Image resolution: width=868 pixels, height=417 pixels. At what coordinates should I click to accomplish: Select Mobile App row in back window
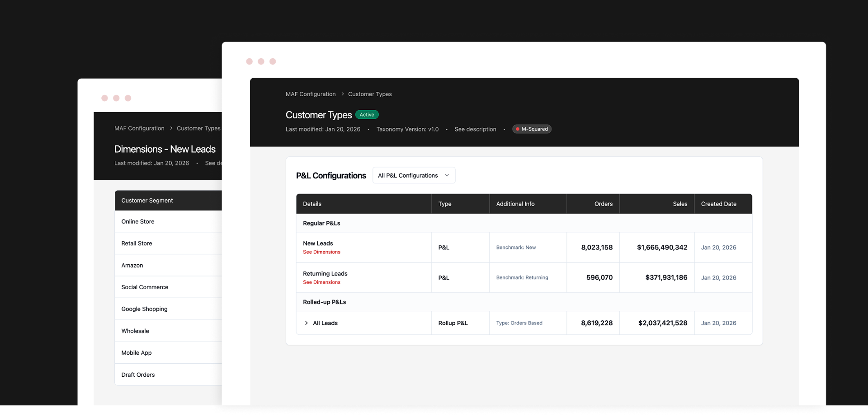pos(168,353)
